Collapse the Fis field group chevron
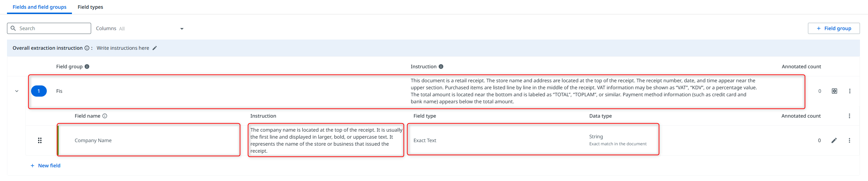The height and width of the screenshot is (181, 868). (17, 91)
